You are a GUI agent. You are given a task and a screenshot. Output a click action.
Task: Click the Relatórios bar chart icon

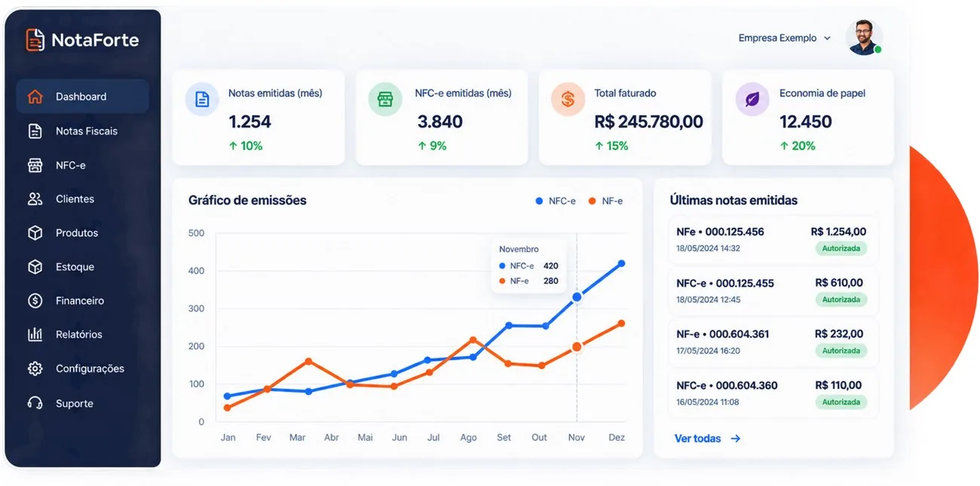[35, 335]
